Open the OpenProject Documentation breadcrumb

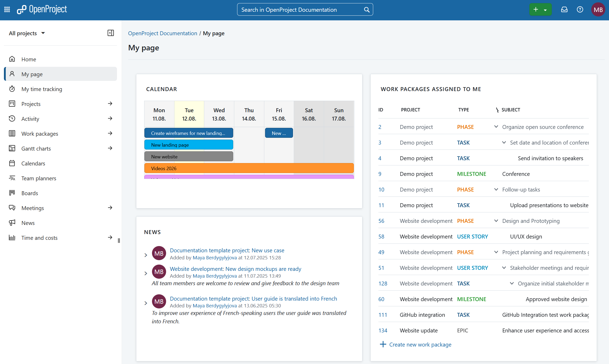[x=162, y=33]
